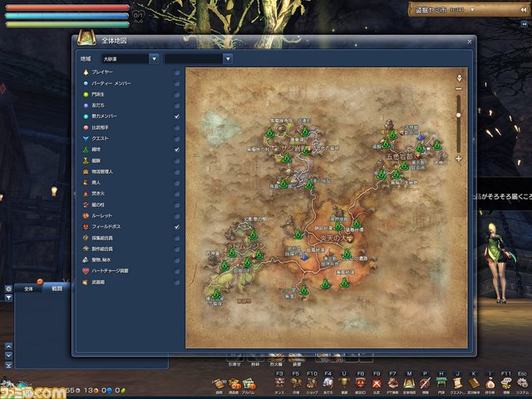Enable the プレイヤー map filter checkbox

[177, 72]
